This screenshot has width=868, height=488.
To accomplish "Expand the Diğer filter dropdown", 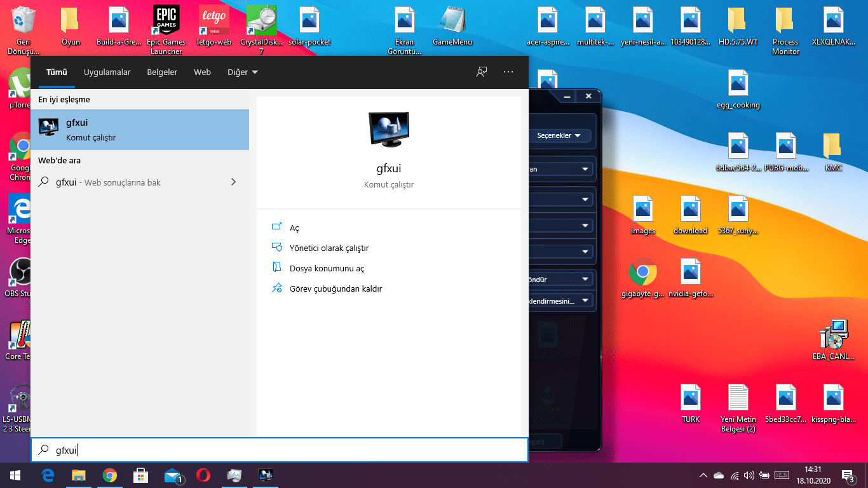I will (243, 72).
